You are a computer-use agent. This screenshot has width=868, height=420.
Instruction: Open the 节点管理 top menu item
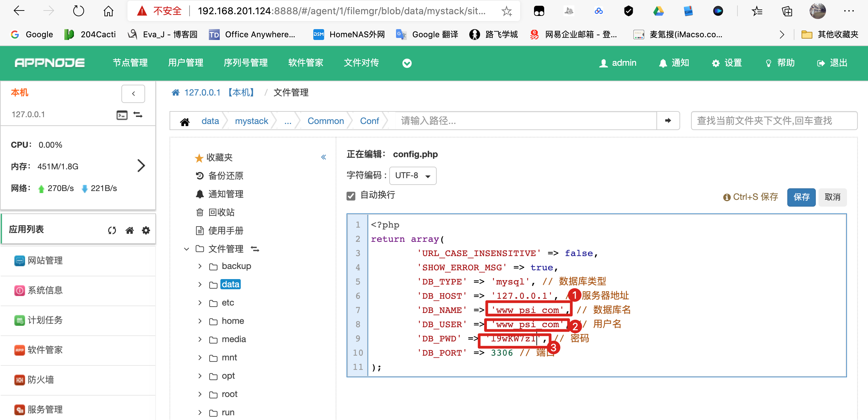[130, 63]
